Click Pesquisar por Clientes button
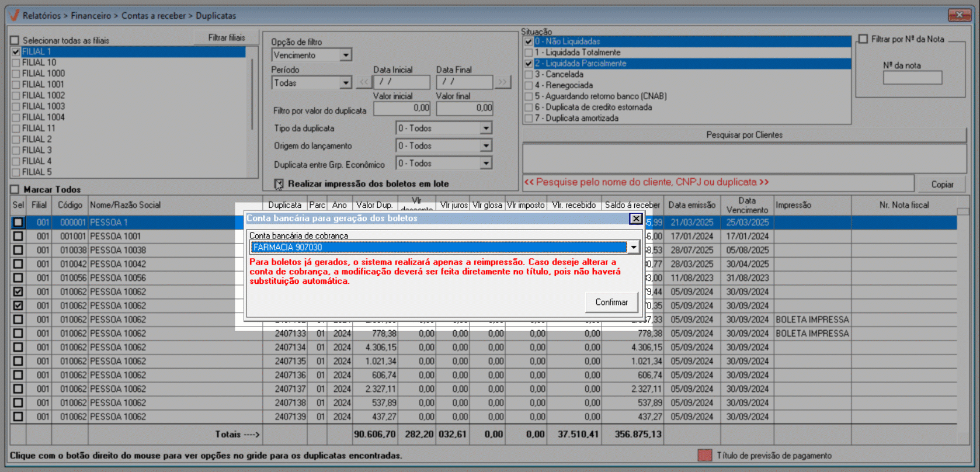980x472 pixels. (x=744, y=135)
